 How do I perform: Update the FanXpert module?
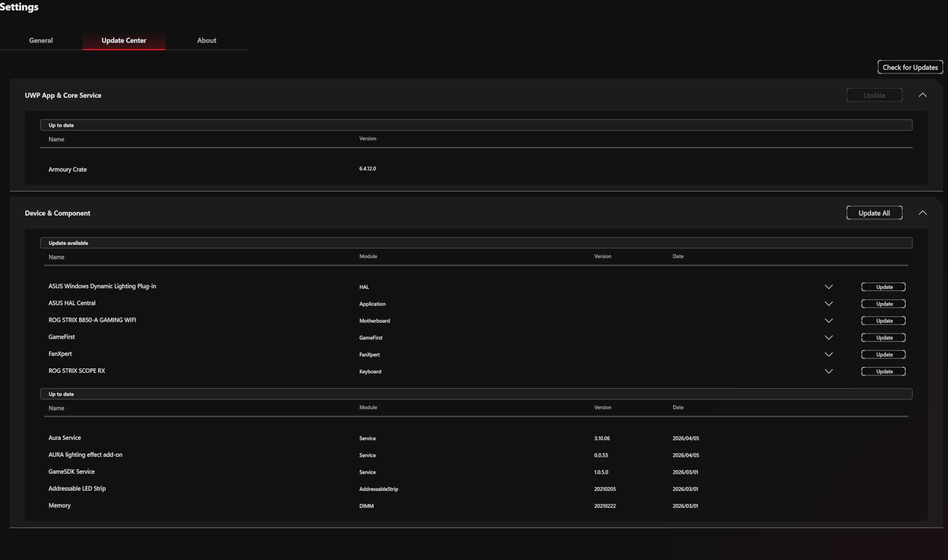[884, 354]
